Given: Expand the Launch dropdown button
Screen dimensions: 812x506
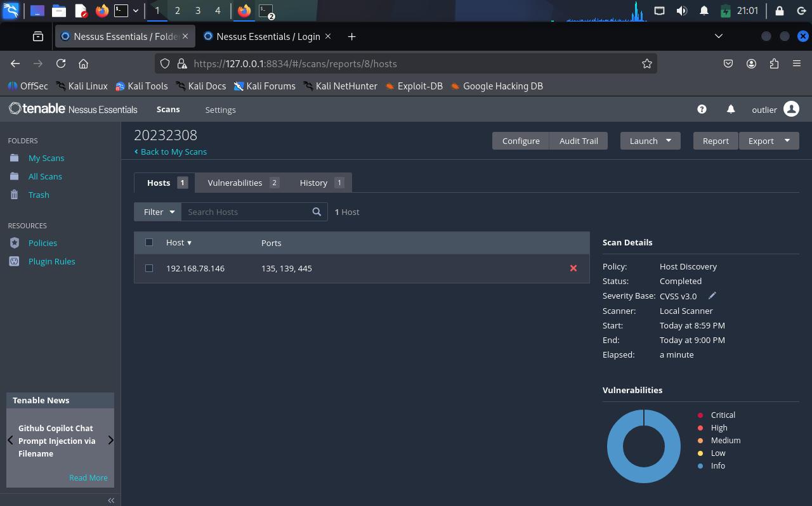Looking at the screenshot, I should coord(650,141).
